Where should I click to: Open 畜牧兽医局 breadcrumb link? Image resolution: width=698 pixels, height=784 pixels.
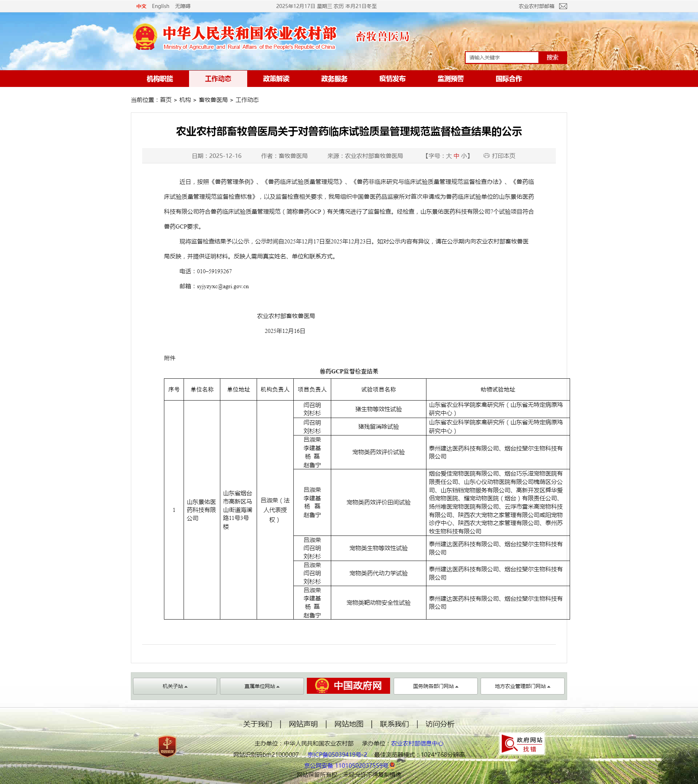pos(213,100)
